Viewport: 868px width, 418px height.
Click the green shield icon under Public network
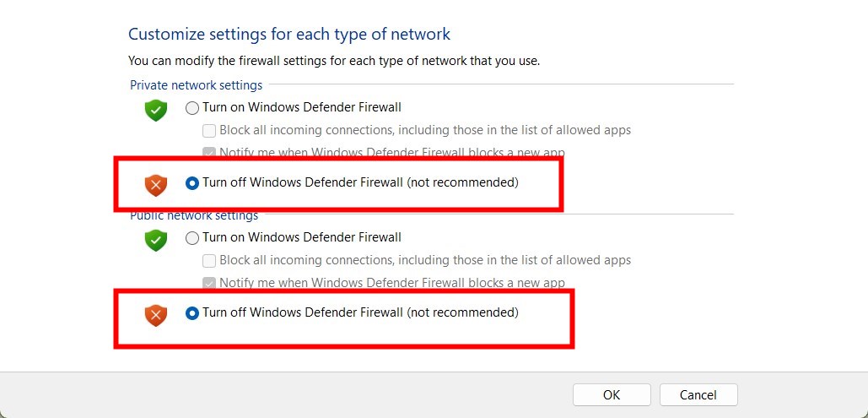155,240
